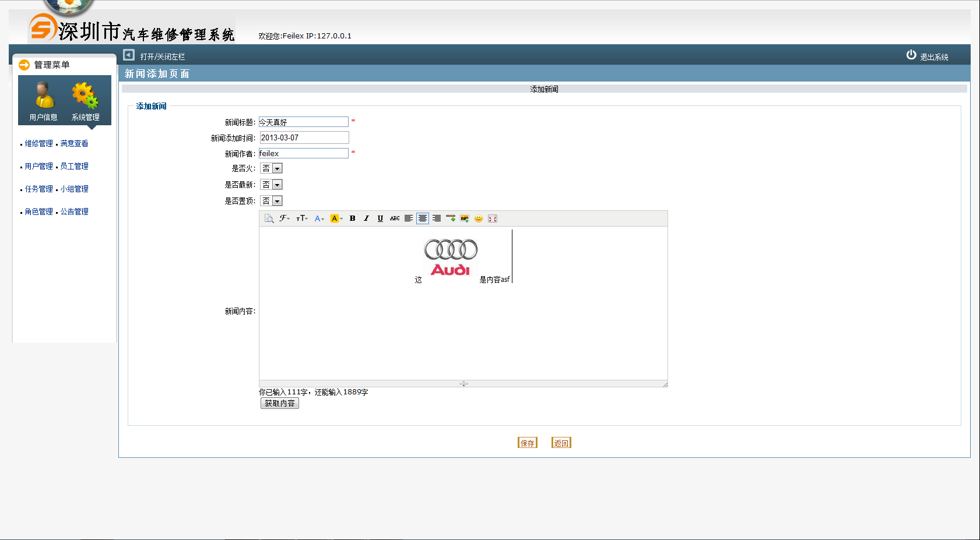Toggle the left sidebar panel icon
Screen dimensions: 980x540
click(129, 55)
